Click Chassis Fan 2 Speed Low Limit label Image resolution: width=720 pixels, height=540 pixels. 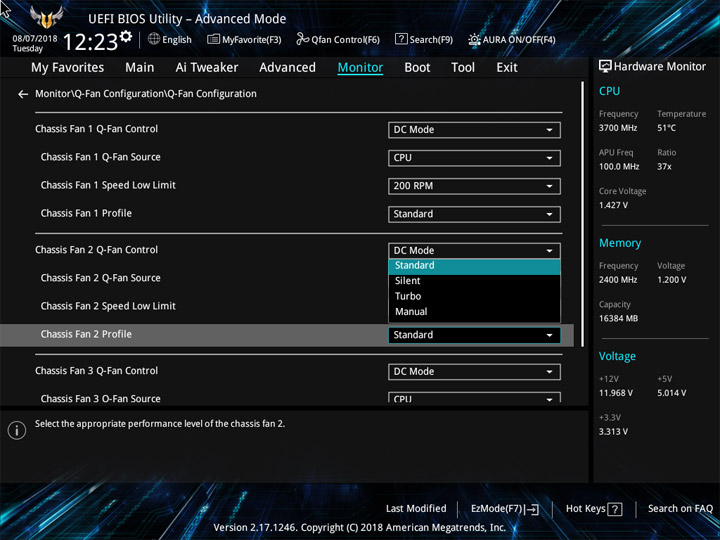pos(108,306)
